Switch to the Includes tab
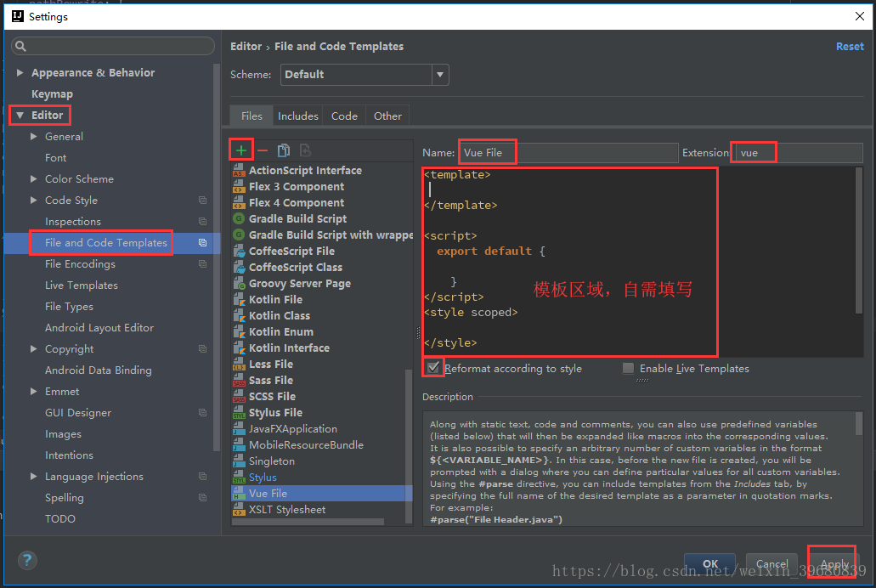Screen dimensions: 876x588 pos(298,116)
